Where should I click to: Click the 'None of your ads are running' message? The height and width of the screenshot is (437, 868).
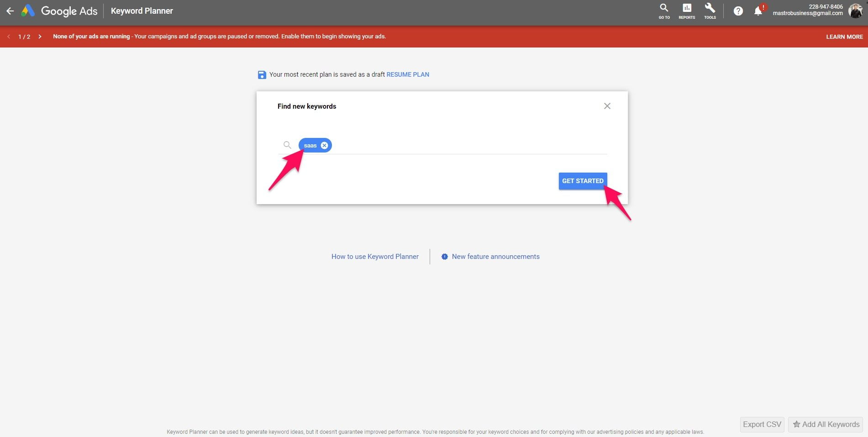click(91, 37)
